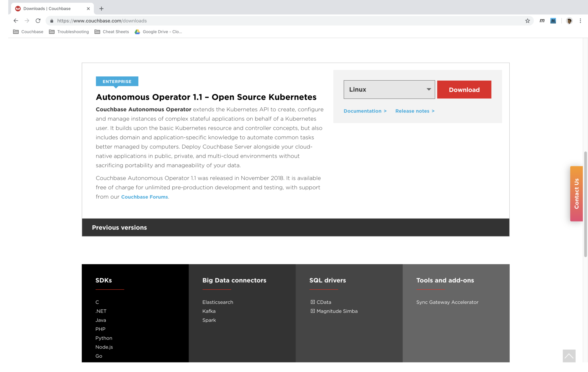Click the red Download button

pyautogui.click(x=464, y=89)
